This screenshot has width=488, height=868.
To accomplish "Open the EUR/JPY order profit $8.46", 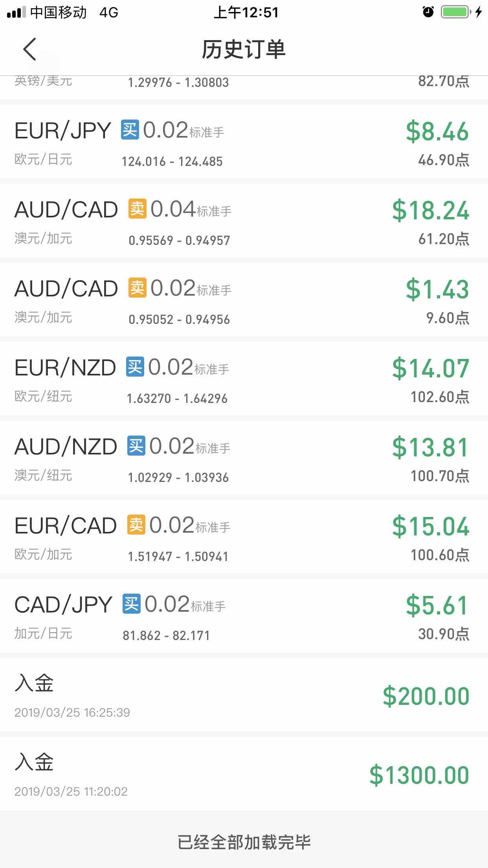I will [x=437, y=131].
